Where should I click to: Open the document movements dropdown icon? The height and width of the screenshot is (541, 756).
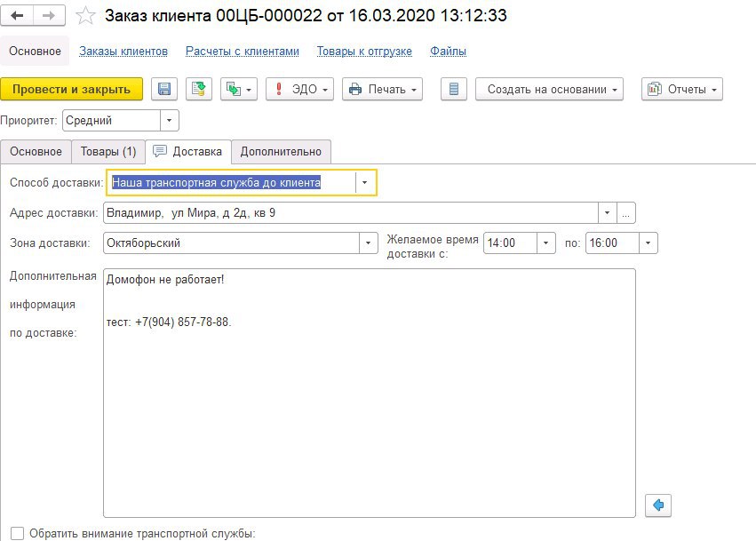tap(239, 89)
